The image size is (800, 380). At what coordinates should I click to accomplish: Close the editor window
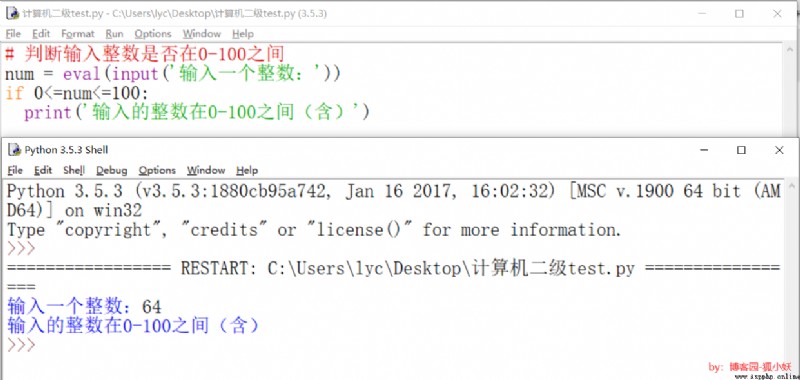pos(777,14)
